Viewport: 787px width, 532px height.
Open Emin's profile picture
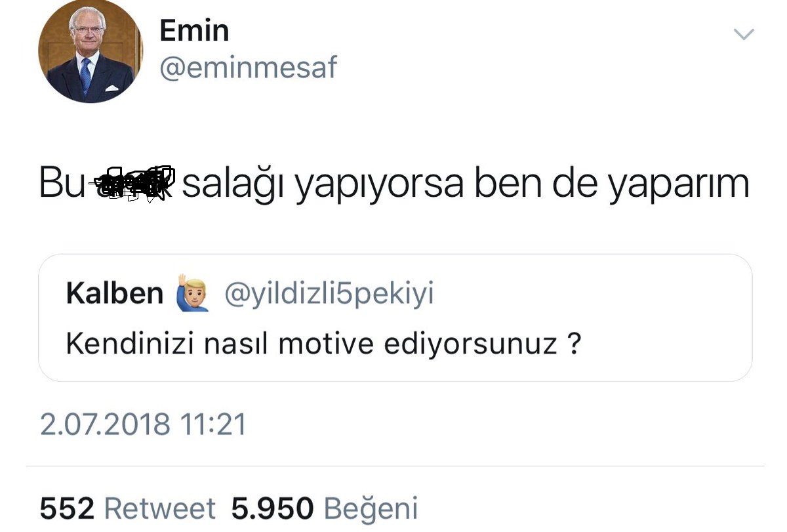pyautogui.click(x=90, y=51)
